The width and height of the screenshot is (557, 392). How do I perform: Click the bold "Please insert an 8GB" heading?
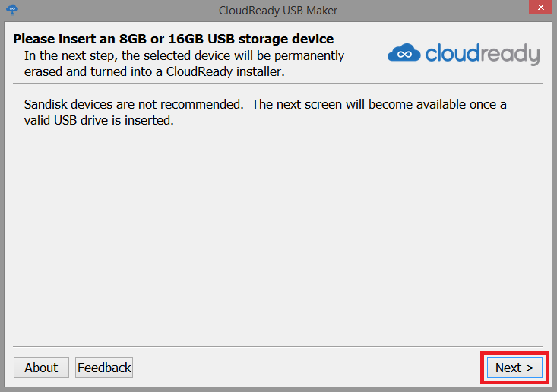[x=173, y=39]
